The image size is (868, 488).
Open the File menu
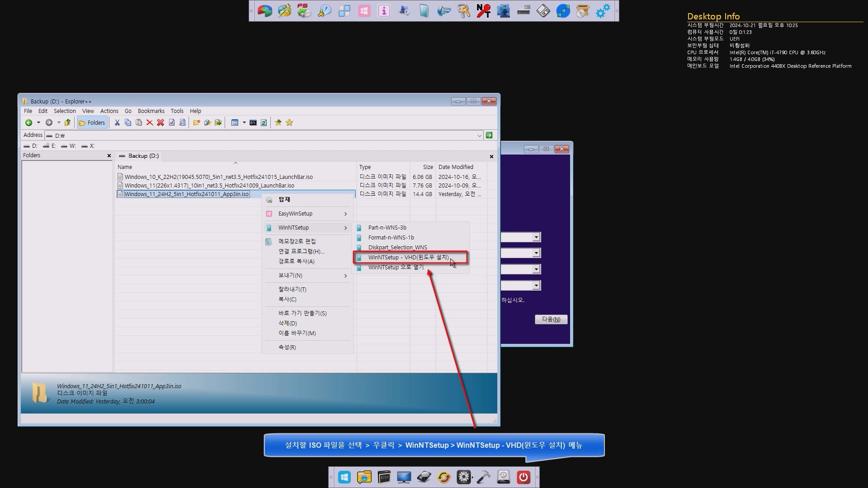coord(28,111)
